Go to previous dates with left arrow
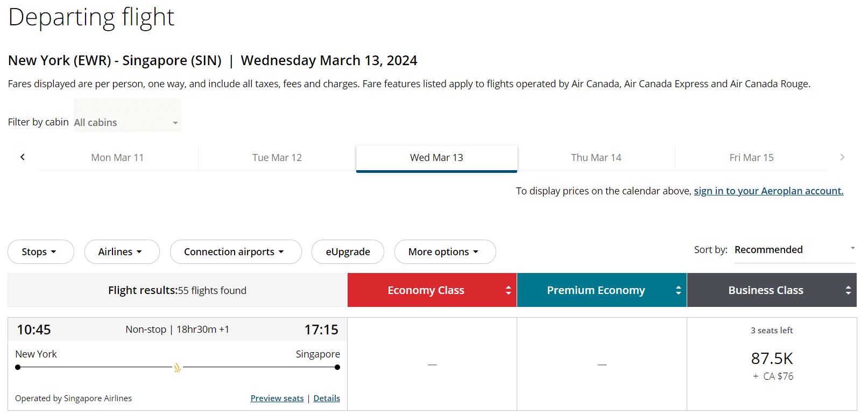Viewport: 868px width, 413px height. click(x=23, y=157)
